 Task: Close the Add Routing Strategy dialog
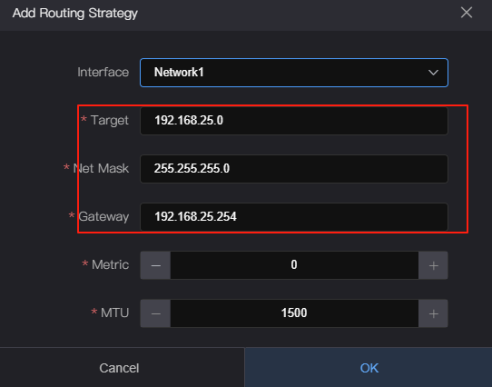(x=466, y=13)
